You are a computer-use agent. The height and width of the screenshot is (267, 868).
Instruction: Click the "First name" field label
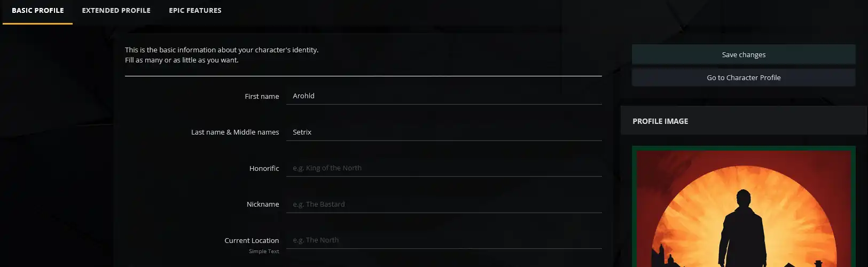[262, 97]
